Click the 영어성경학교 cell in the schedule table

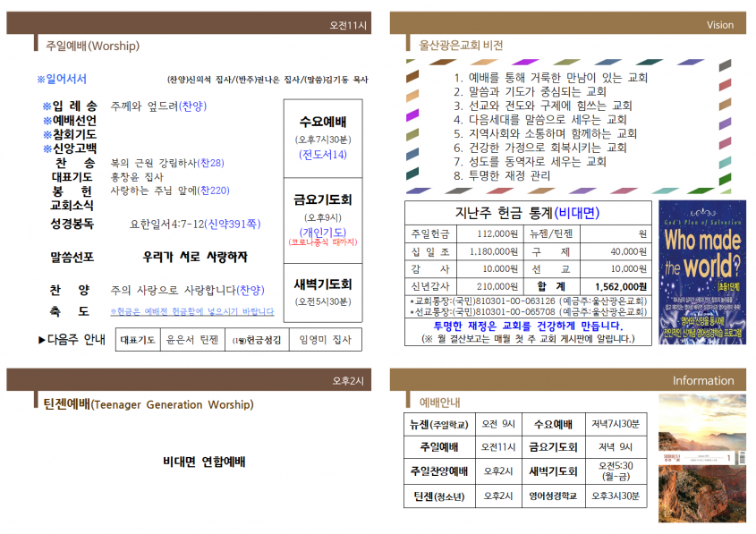554,496
